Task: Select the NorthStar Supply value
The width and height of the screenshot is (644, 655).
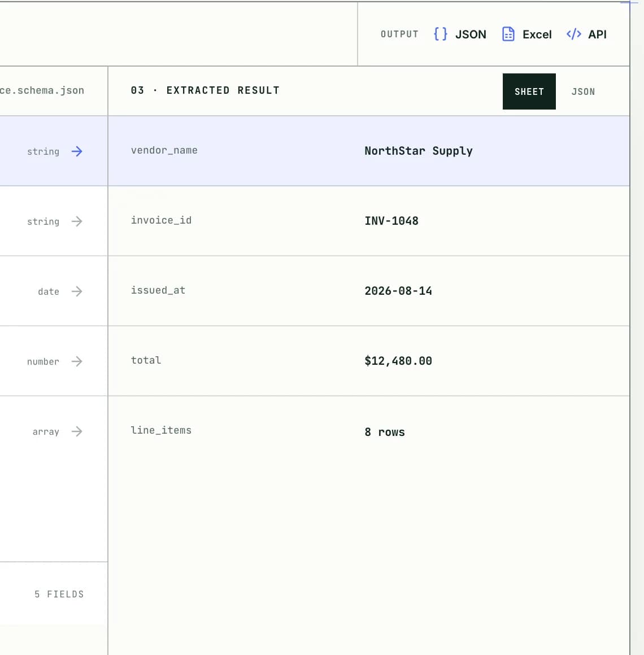Action: (419, 151)
